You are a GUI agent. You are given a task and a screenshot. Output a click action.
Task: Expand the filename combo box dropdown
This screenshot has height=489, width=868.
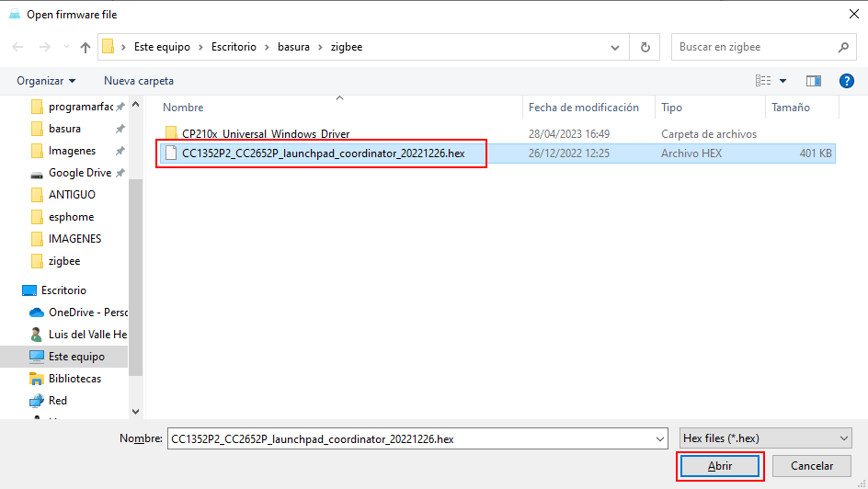(658, 439)
